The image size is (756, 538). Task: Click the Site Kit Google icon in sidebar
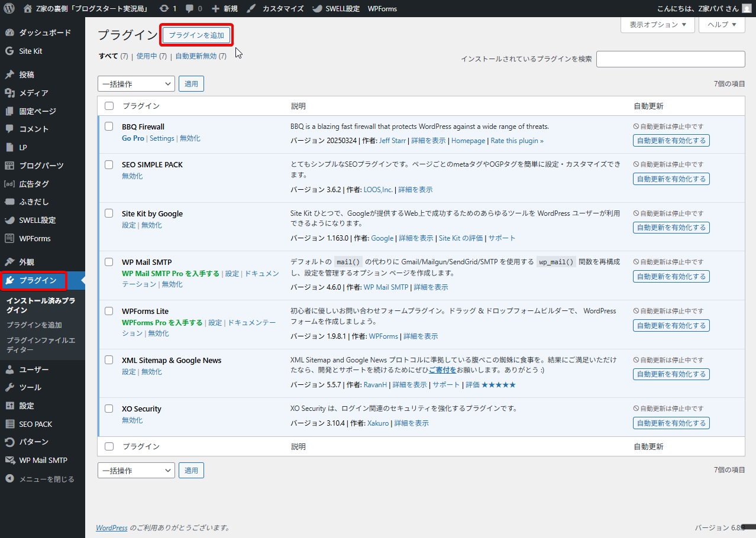pyautogui.click(x=9, y=51)
